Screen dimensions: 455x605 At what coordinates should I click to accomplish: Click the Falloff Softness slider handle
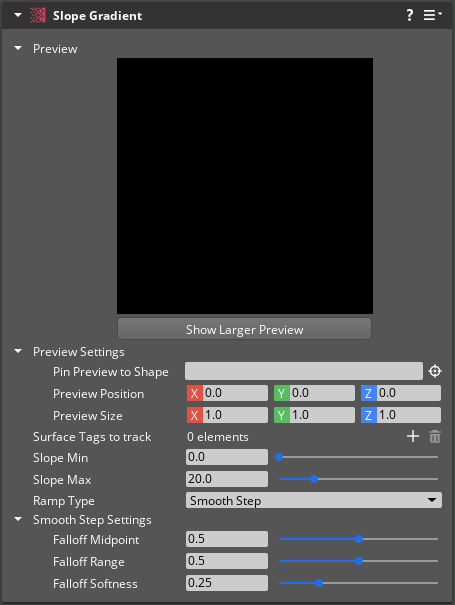click(319, 583)
